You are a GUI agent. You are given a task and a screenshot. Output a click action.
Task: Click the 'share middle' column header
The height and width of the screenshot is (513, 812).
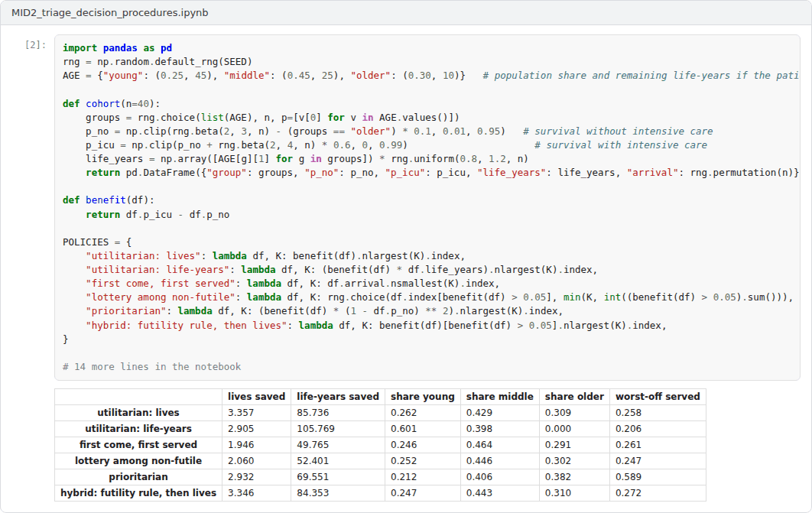click(500, 397)
